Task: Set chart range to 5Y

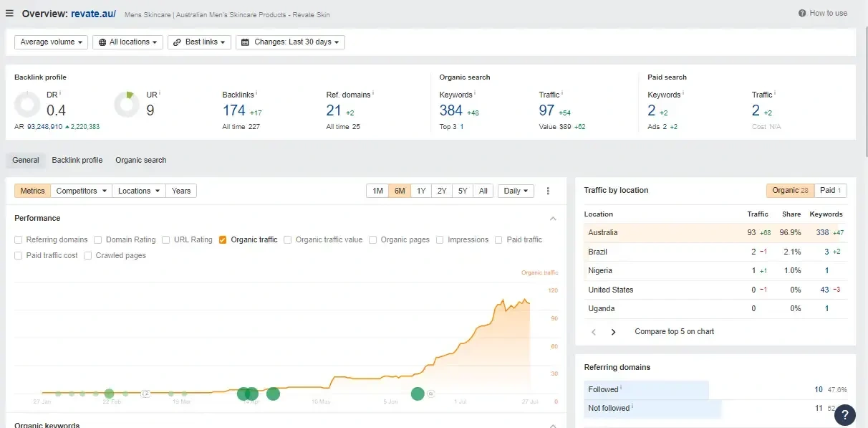Action: [x=463, y=191]
